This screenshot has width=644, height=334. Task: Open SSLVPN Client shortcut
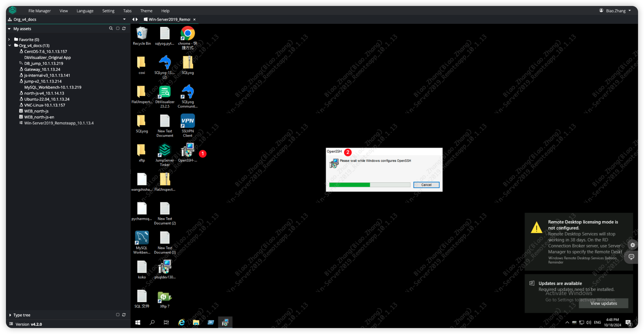tap(188, 125)
